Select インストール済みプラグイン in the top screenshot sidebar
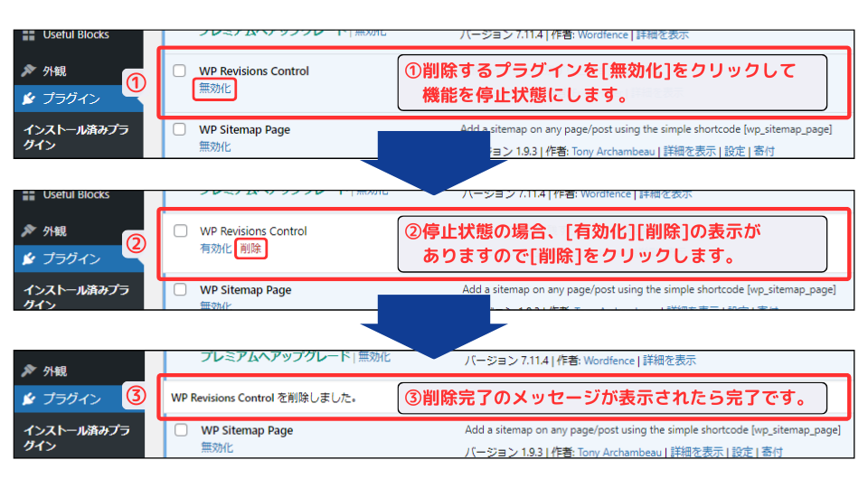Viewport: 868px width, 488px height. tap(76, 136)
